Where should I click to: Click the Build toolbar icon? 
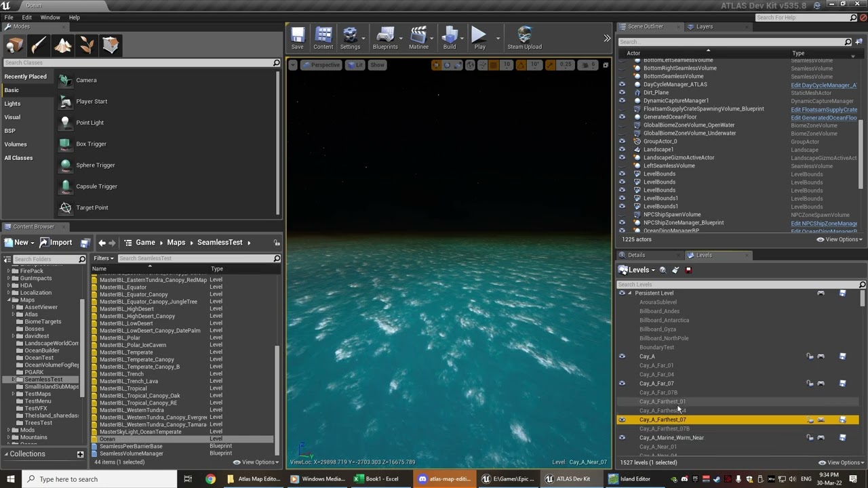[x=450, y=38]
